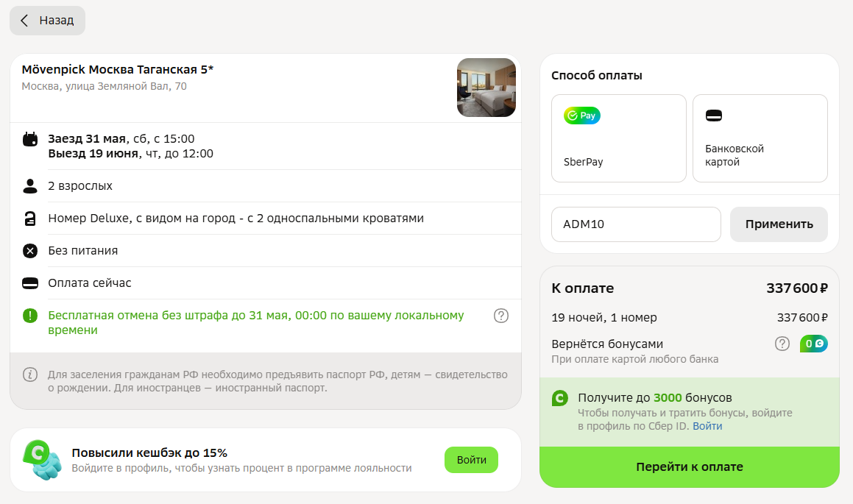Click the green 0 bonuses badge
Viewport: 853px width, 504px height.
(x=814, y=344)
